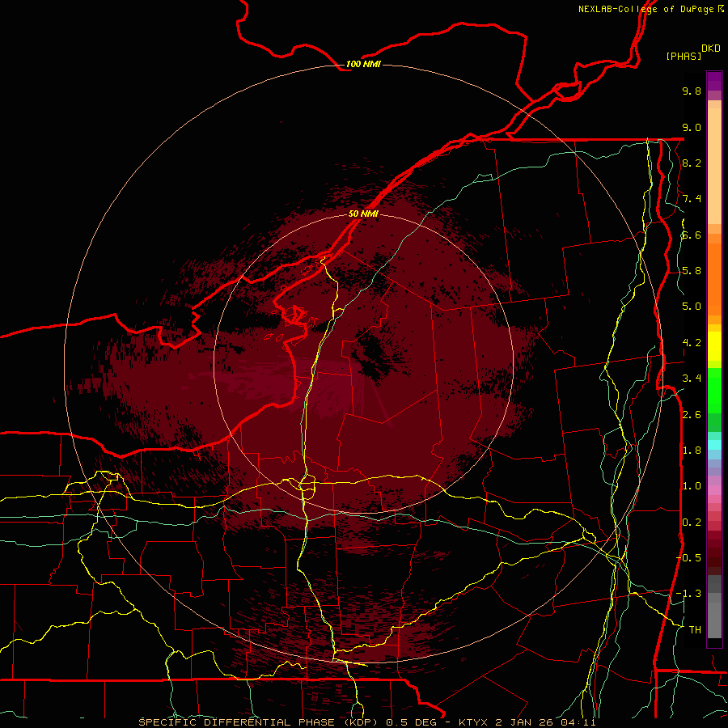Pick the bright green segment of color bar
The image size is (728, 728).
point(714,390)
